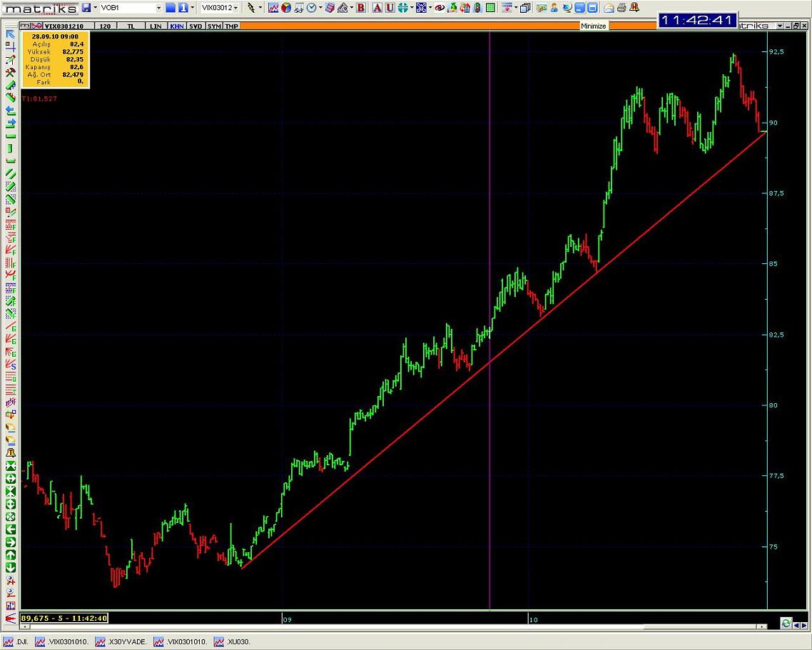
Task: Open the VOB1 dropdown list
Action: coord(158,8)
